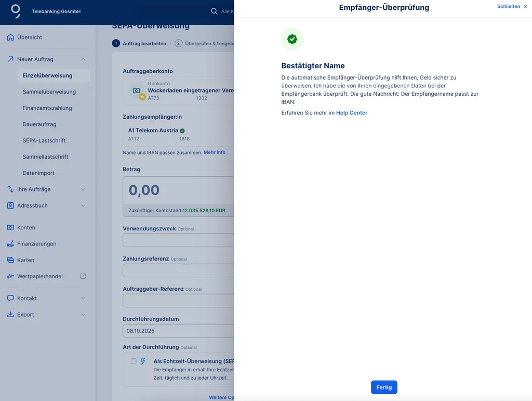Image resolution: width=532 pixels, height=401 pixels.
Task: Expand the Ihre Aufträge menu
Action: (83, 189)
